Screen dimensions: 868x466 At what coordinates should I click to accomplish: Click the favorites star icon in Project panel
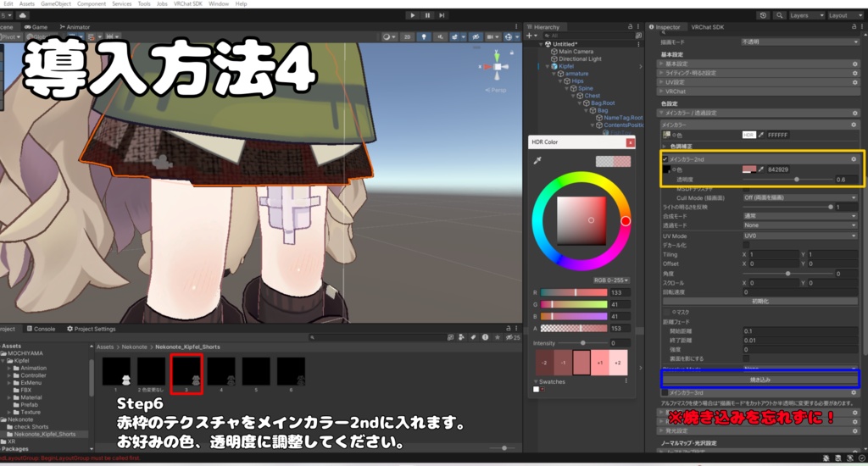(497, 337)
